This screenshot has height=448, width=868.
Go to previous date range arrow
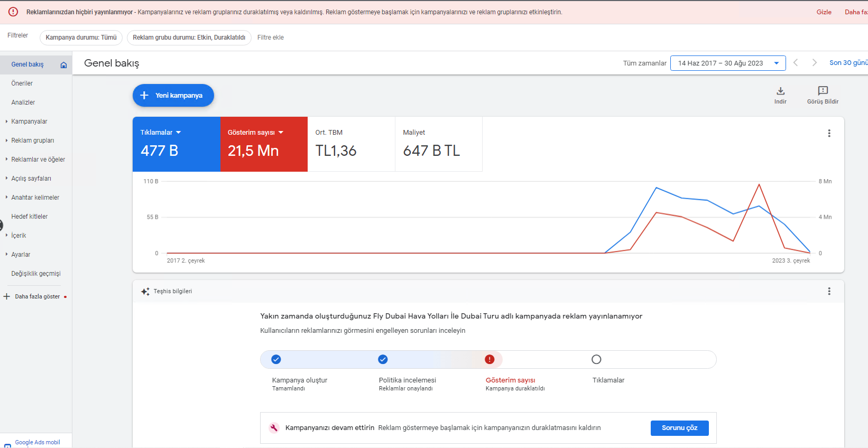pos(796,63)
